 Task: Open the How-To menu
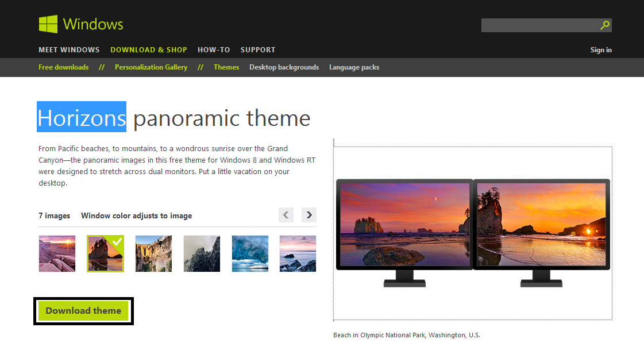[214, 50]
